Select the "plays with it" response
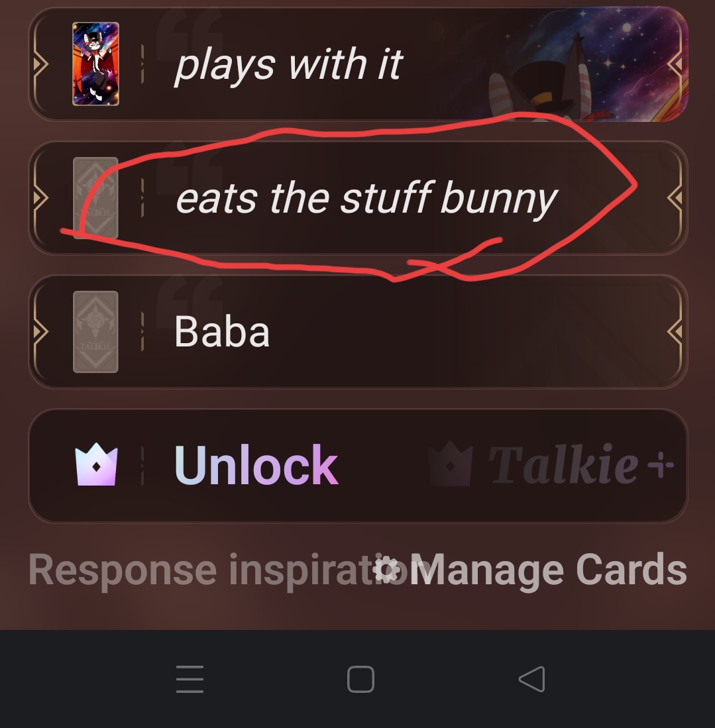715x728 pixels. (358, 64)
